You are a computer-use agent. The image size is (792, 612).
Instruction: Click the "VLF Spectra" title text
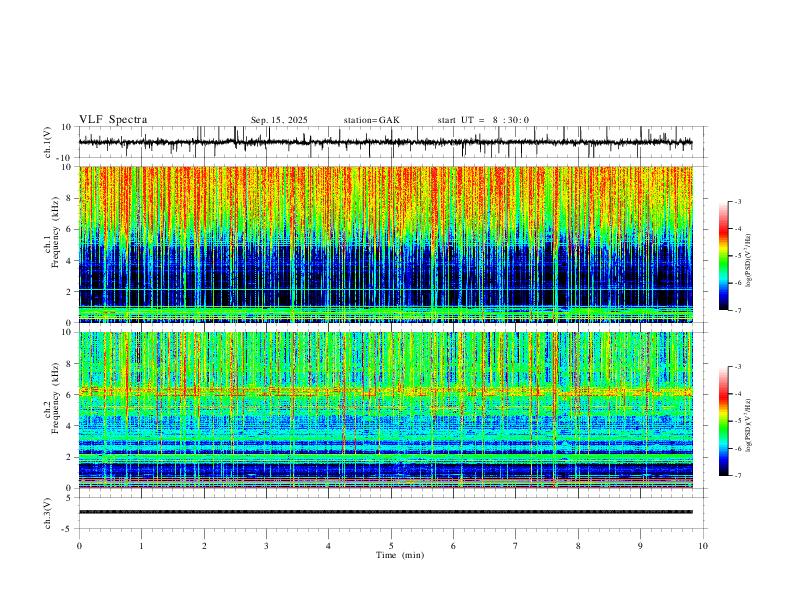113,120
